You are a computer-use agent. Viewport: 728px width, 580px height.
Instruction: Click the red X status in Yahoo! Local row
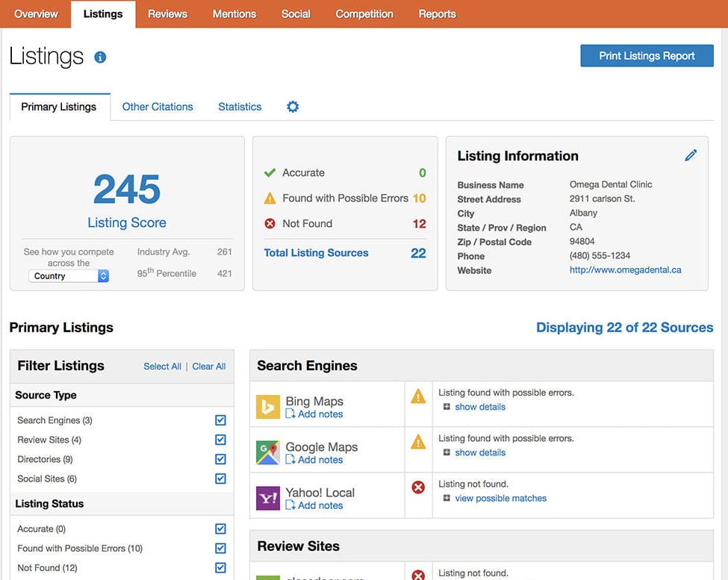[418, 487]
